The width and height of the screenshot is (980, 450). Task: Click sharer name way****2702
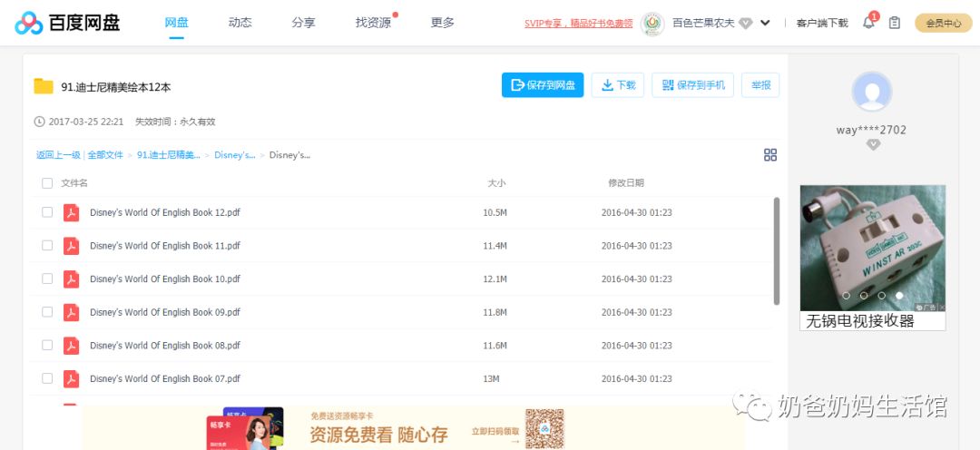pyautogui.click(x=871, y=130)
